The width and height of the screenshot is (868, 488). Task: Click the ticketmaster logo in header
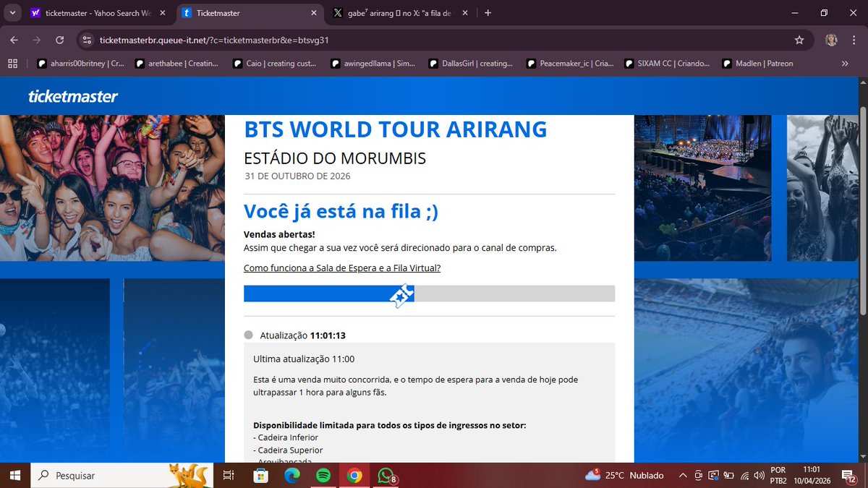coord(72,96)
